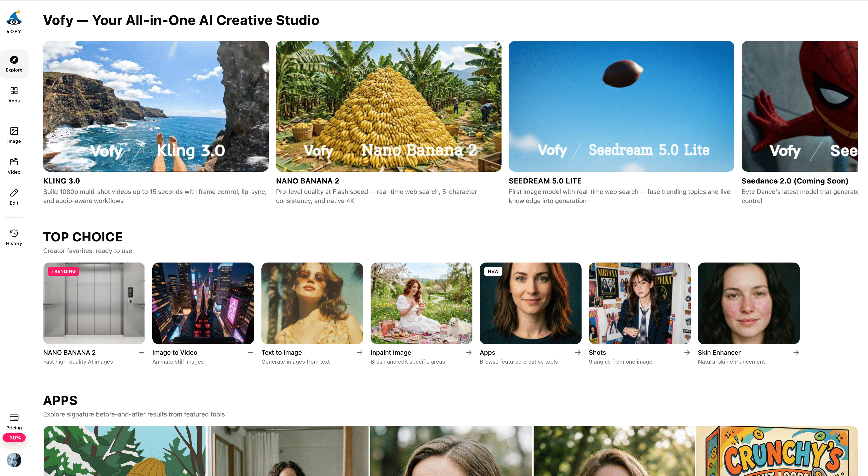Click arrow beside Inpaint Image
Image resolution: width=868 pixels, height=476 pixels.
pos(469,352)
